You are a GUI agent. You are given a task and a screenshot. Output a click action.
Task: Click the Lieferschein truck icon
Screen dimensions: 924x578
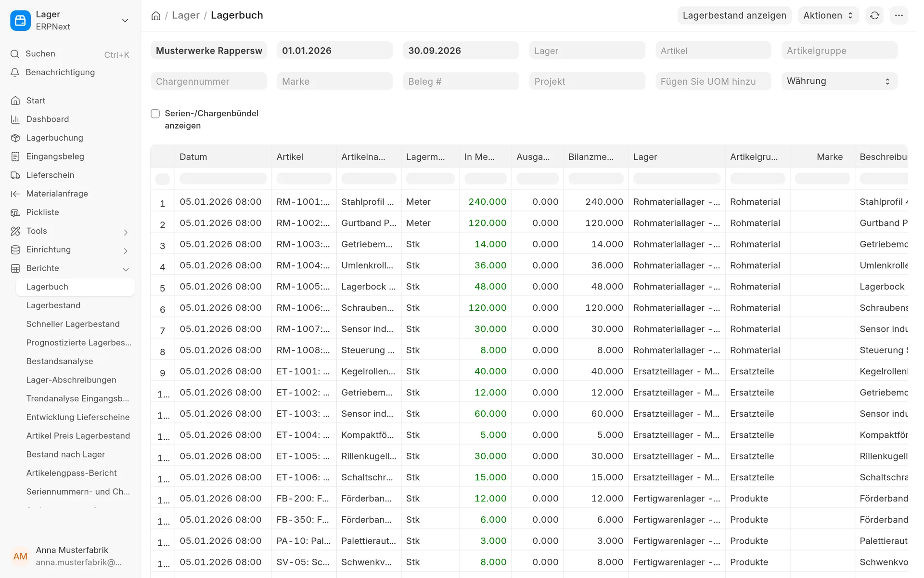pos(15,175)
